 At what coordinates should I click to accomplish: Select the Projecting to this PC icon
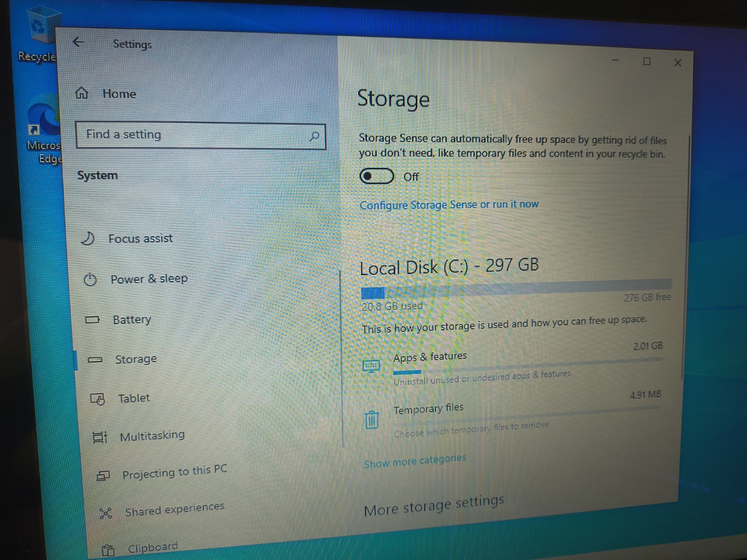(103, 476)
